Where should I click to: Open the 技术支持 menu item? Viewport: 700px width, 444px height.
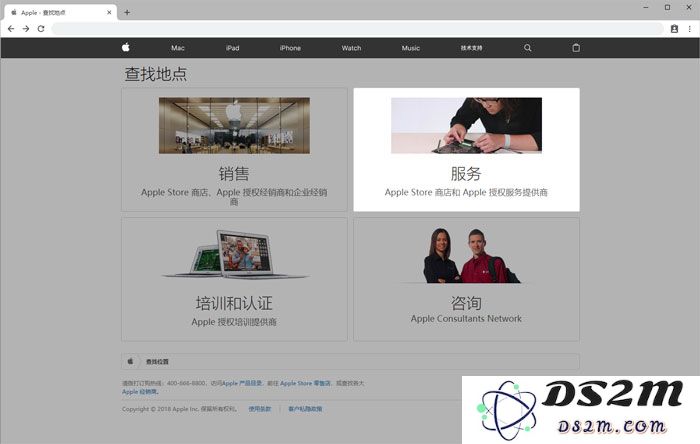[x=471, y=48]
